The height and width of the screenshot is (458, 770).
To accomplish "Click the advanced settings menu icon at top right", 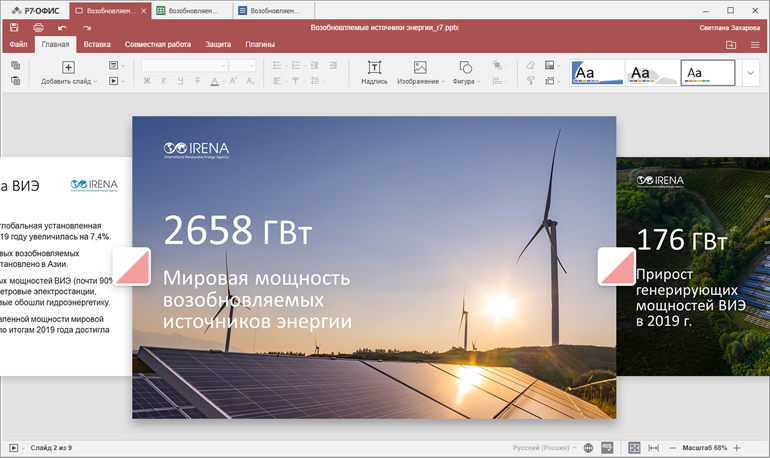I will (755, 45).
